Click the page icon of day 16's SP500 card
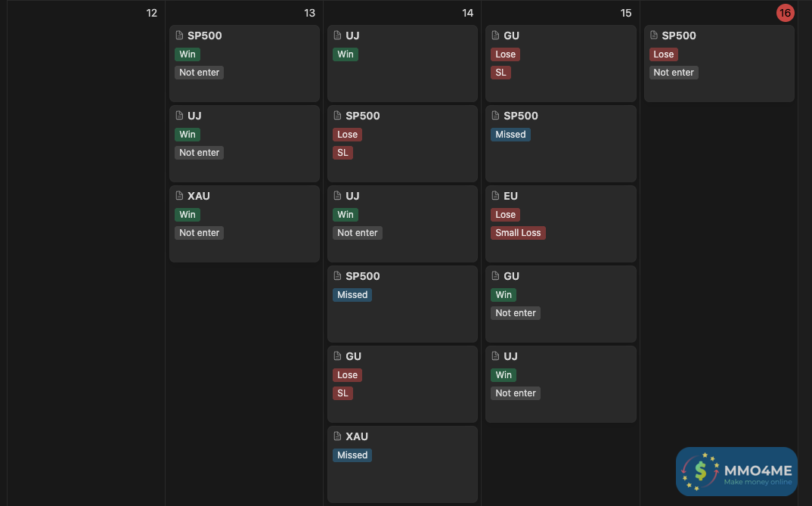812x506 pixels. (x=654, y=36)
